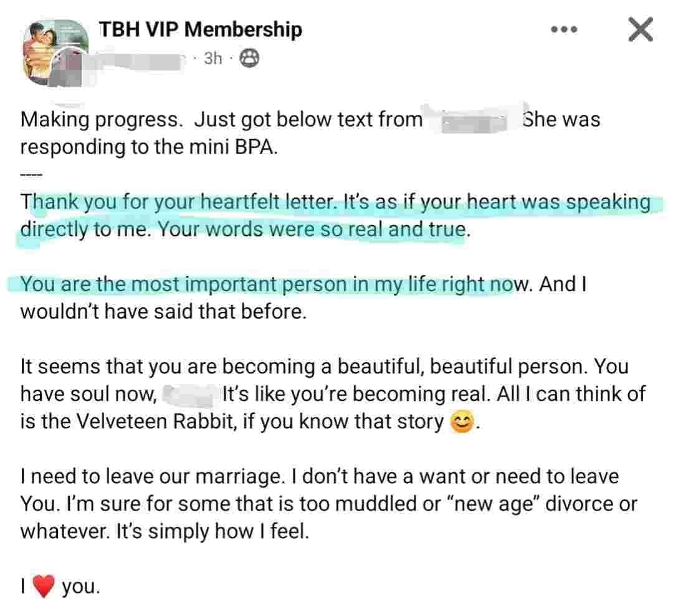
Task: Click the blurred name after "have soul now,"
Action: point(190,395)
